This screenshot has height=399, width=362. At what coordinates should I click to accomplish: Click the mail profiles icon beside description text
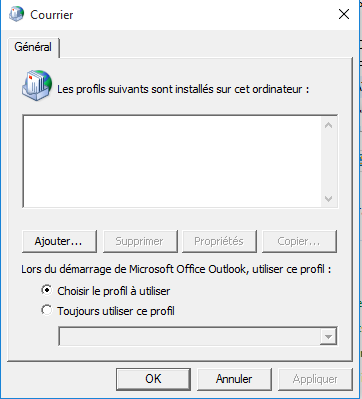click(x=37, y=85)
